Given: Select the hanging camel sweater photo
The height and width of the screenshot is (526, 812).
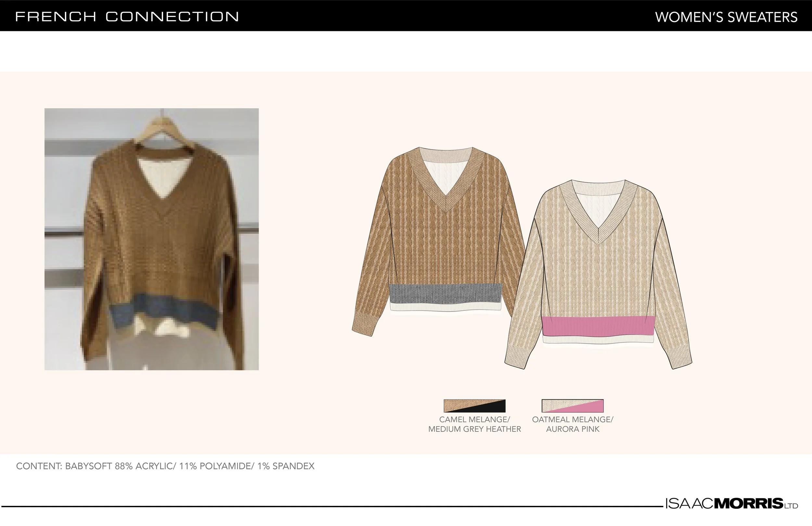Looking at the screenshot, I should coord(151,239).
